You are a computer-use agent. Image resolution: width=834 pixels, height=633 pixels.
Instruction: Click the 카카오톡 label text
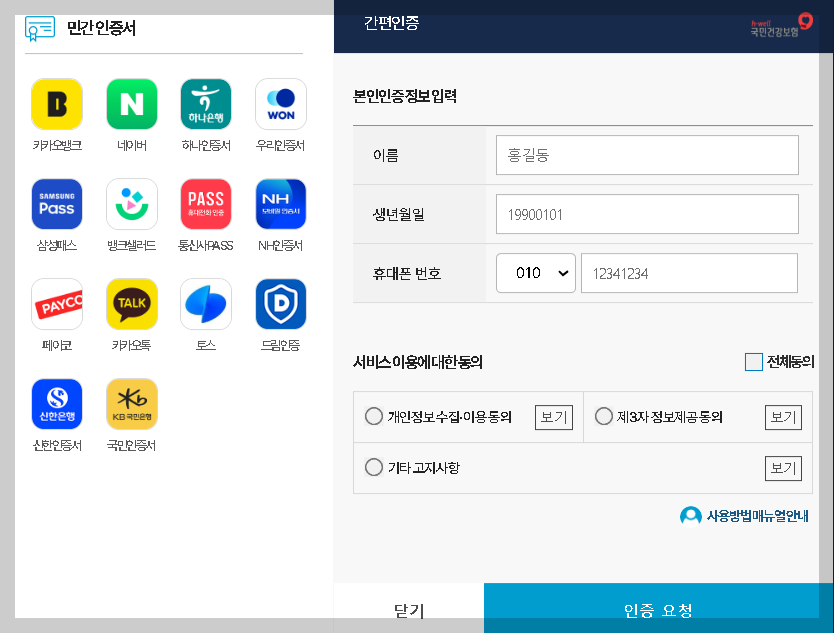coord(131,345)
